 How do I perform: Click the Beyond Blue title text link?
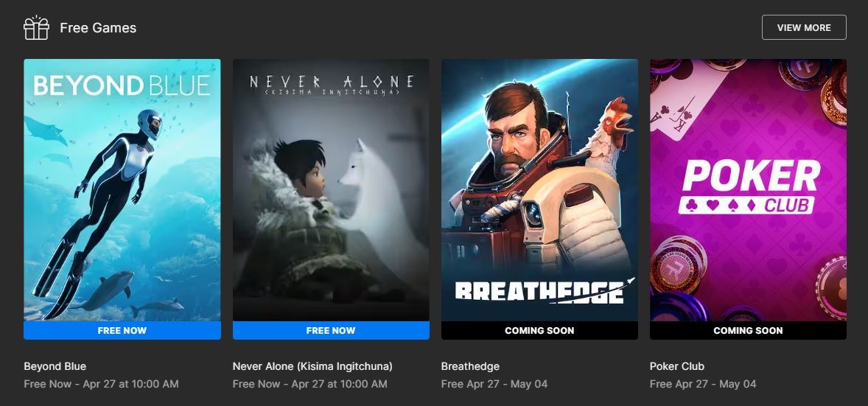tap(55, 366)
